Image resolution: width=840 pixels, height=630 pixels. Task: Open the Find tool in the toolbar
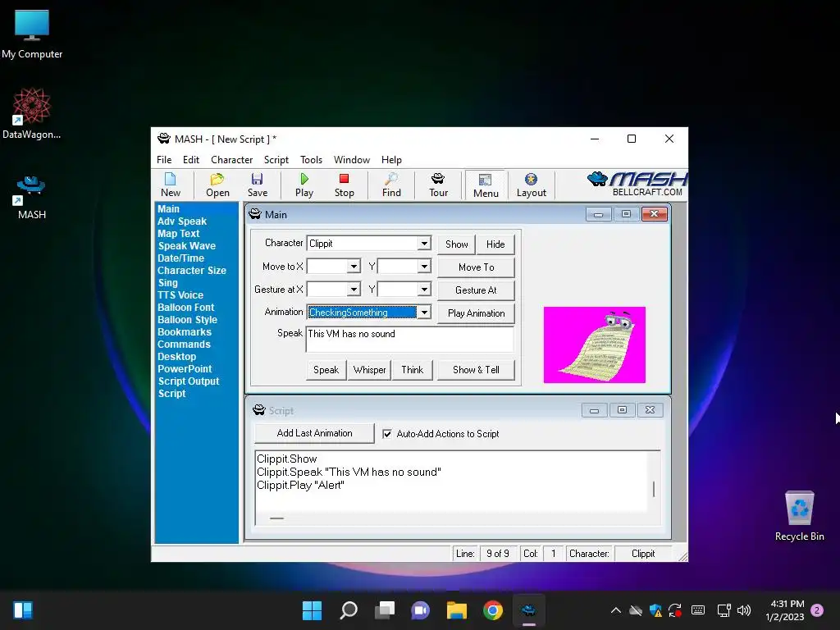[391, 185]
